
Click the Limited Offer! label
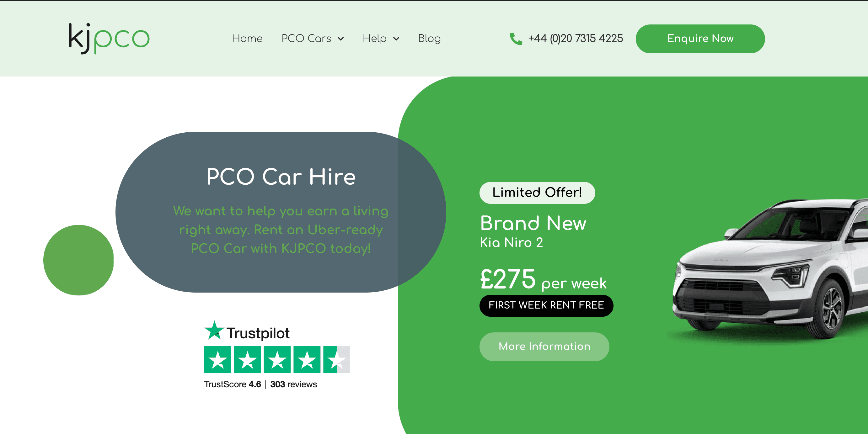[x=537, y=193]
